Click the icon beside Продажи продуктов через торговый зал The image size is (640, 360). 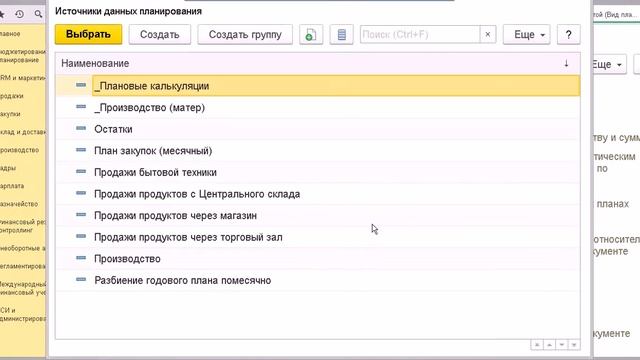pos(81,236)
